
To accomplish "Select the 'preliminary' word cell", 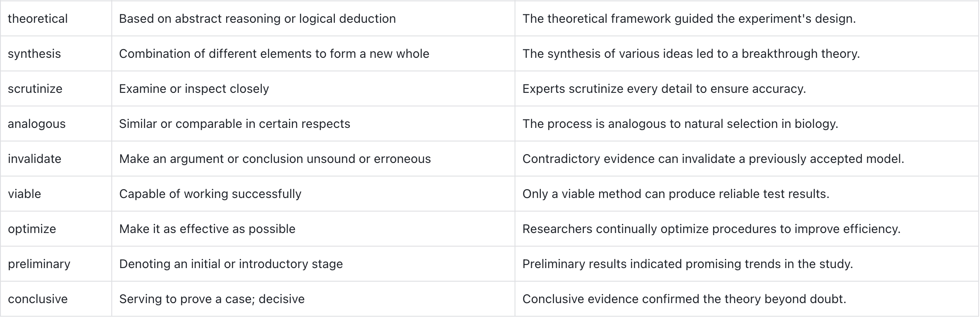I will (x=56, y=264).
